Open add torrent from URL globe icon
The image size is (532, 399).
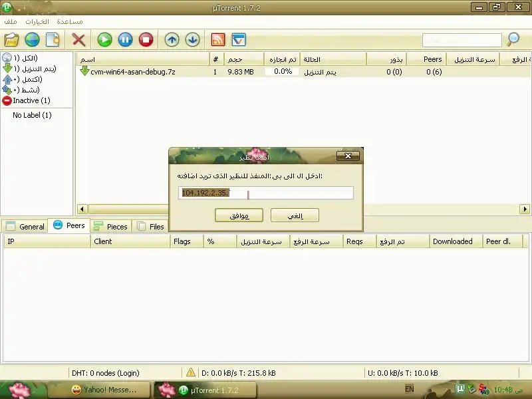pos(32,40)
